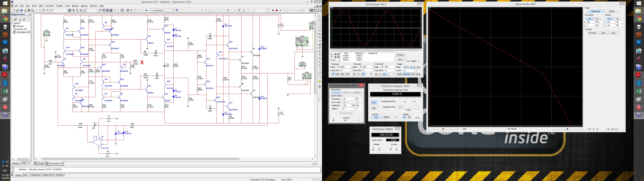Select SINAD mode in Distortion Analyzer
The image size is (644, 181).
pyautogui.click(x=386, y=117)
